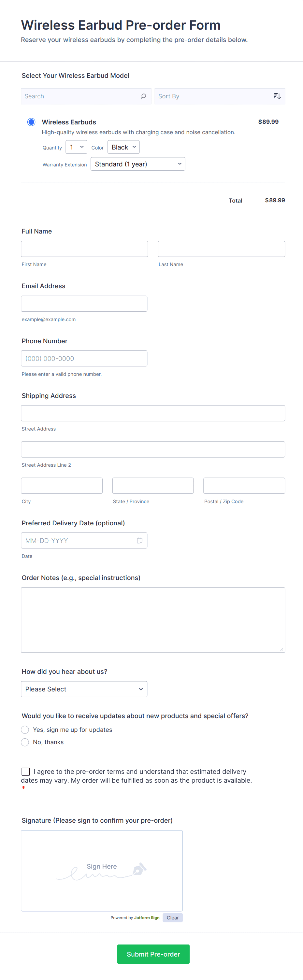Screen dimensions: 303x980
Task: Click the Postal / Zip Code field
Action: tap(244, 485)
